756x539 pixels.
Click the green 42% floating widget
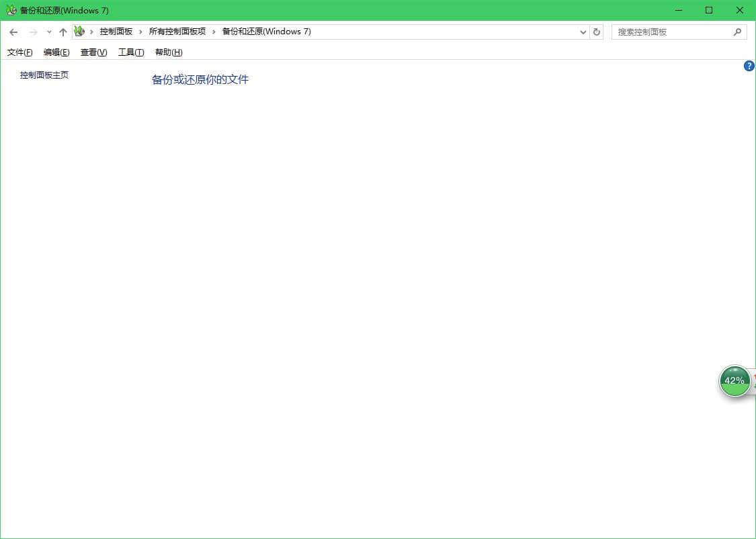click(734, 380)
